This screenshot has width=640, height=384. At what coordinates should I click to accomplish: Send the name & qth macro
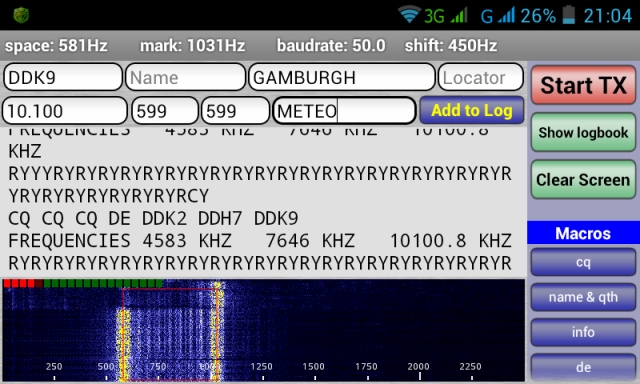583,297
